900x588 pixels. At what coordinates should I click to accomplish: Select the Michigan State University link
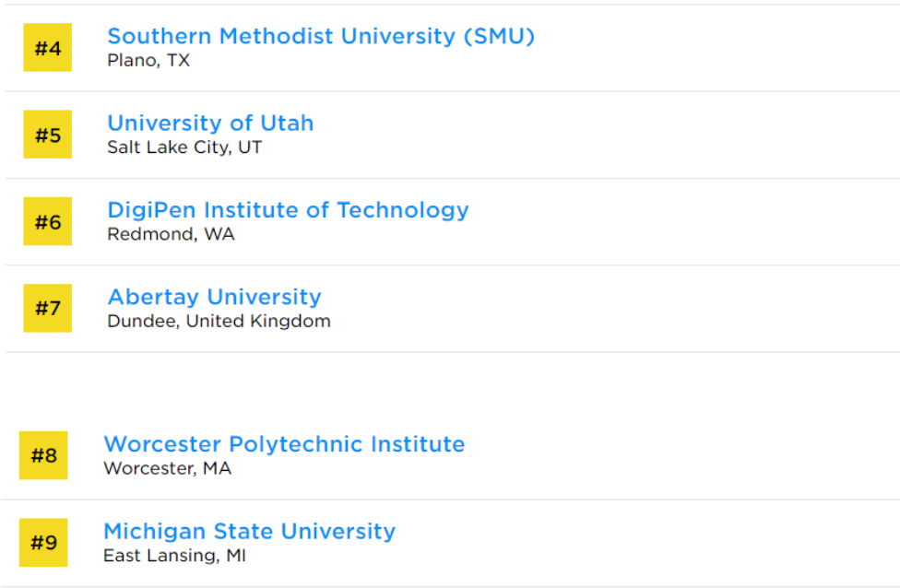pos(249,531)
